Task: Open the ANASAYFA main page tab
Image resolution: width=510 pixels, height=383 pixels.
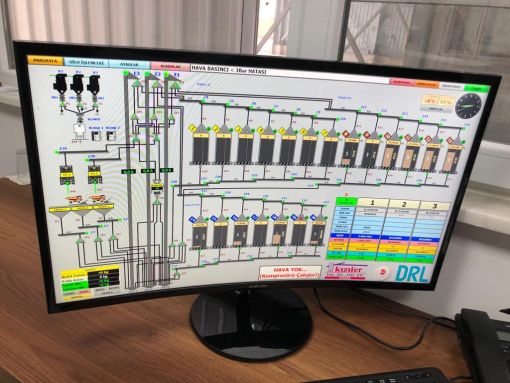Action: coord(45,61)
